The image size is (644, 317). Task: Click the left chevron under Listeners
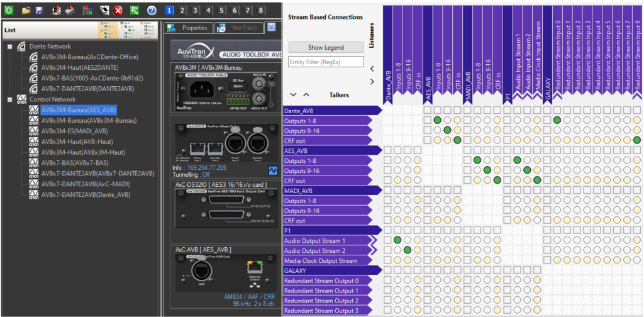372,69
